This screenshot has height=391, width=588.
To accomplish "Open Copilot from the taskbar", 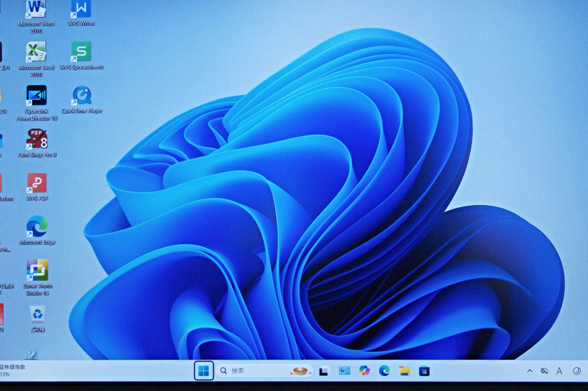I will click(364, 371).
